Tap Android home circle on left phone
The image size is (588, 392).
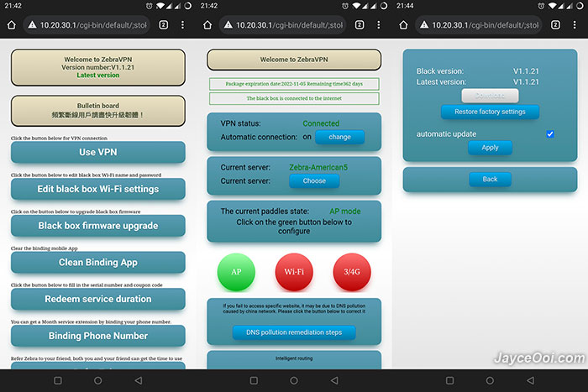pyautogui.click(x=98, y=381)
